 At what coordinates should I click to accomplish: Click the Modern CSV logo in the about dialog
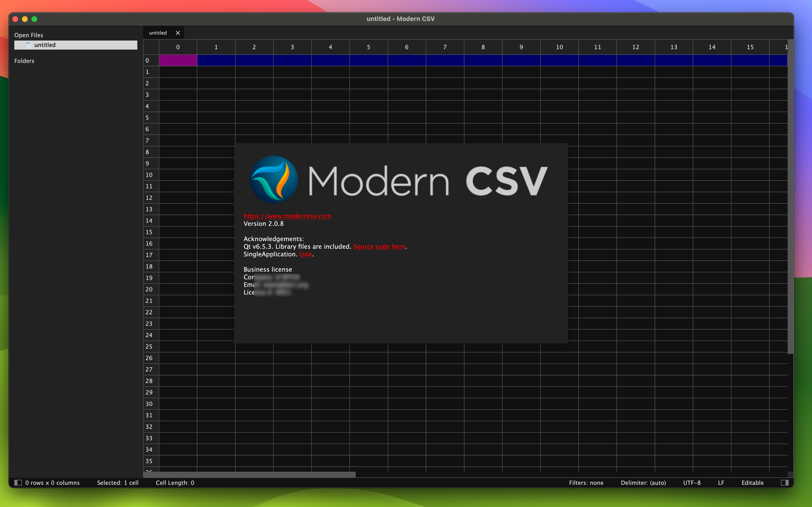coord(274,179)
